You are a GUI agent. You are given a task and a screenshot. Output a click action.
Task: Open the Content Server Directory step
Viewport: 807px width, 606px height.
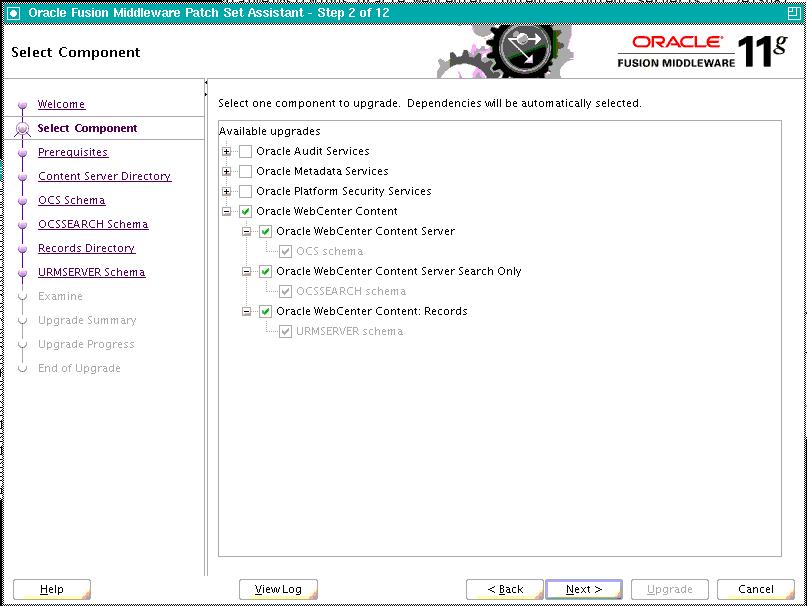104,176
